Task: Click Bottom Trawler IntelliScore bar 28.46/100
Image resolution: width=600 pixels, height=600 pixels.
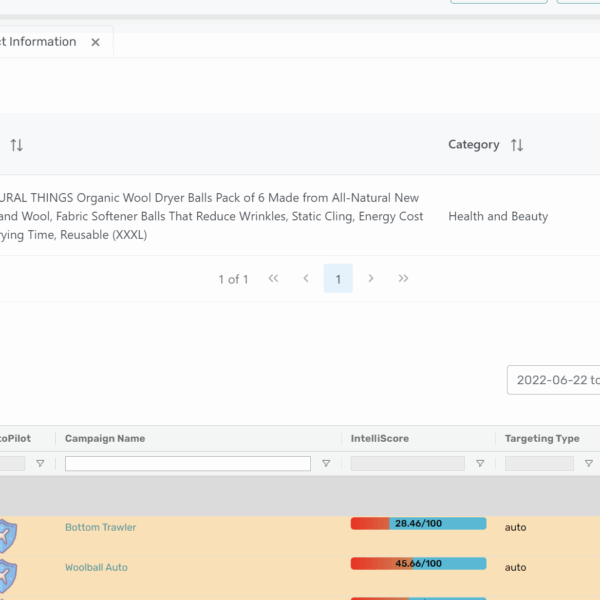Action: click(x=419, y=523)
